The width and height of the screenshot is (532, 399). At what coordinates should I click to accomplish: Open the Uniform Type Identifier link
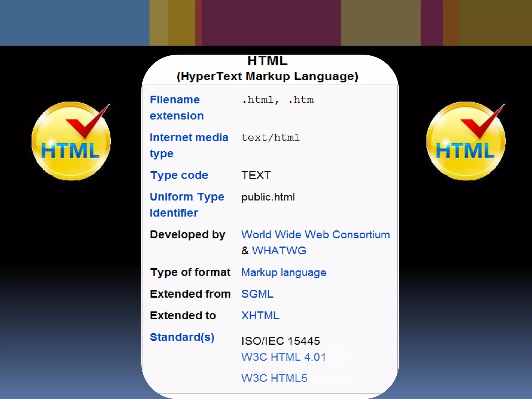pyautogui.click(x=187, y=205)
